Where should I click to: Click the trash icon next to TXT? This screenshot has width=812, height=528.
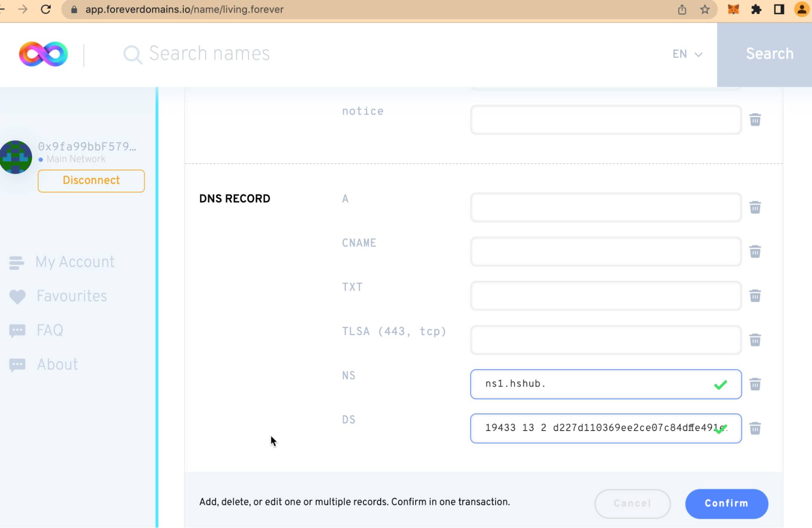point(755,296)
